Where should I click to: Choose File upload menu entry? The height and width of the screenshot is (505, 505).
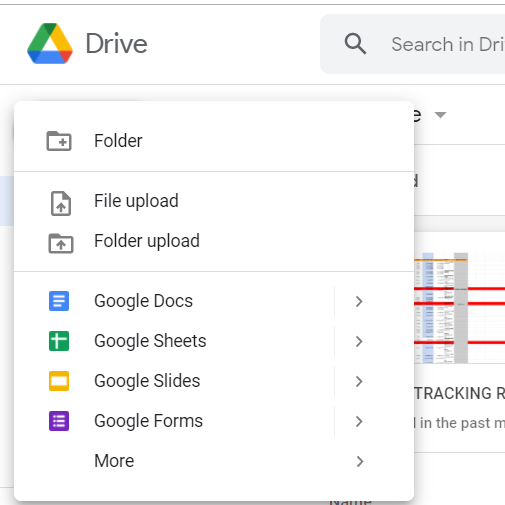tap(214, 201)
